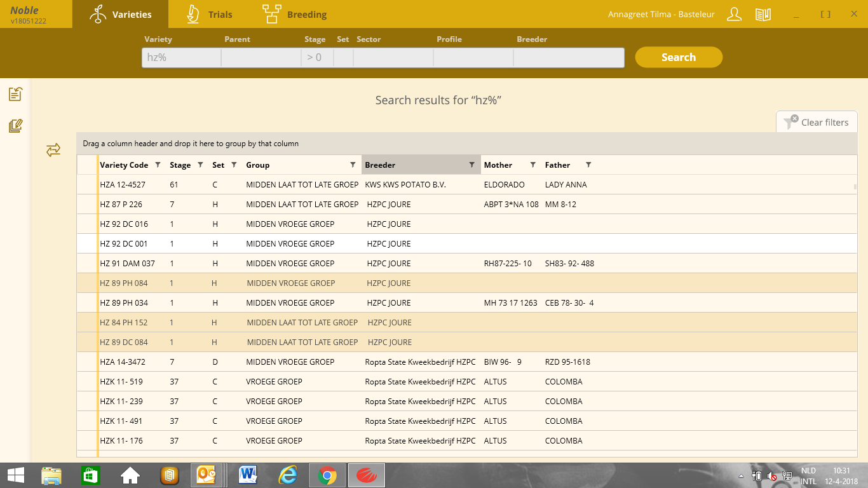
Task: Open Chrome from taskbar
Action: 327,475
